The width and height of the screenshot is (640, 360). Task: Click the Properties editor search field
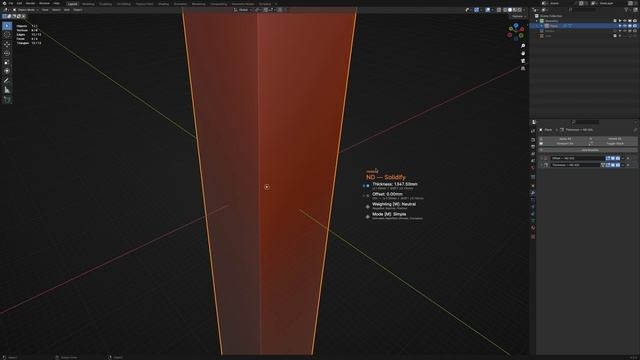(586, 122)
